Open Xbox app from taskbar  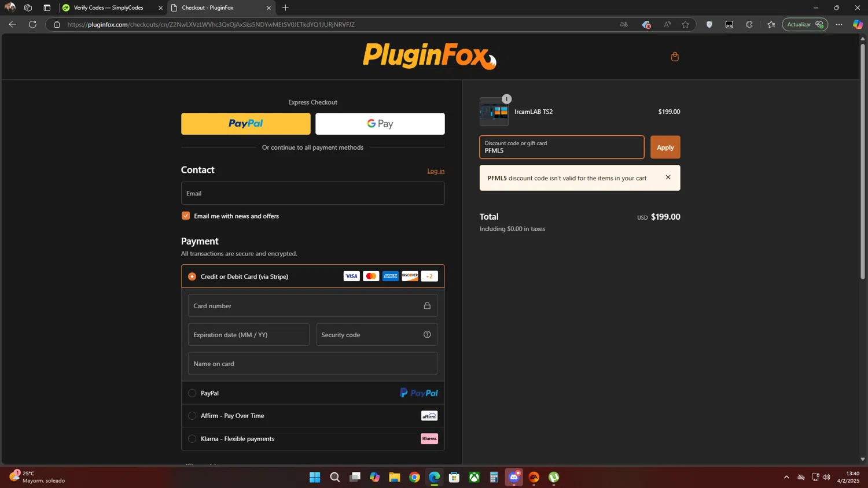click(474, 477)
